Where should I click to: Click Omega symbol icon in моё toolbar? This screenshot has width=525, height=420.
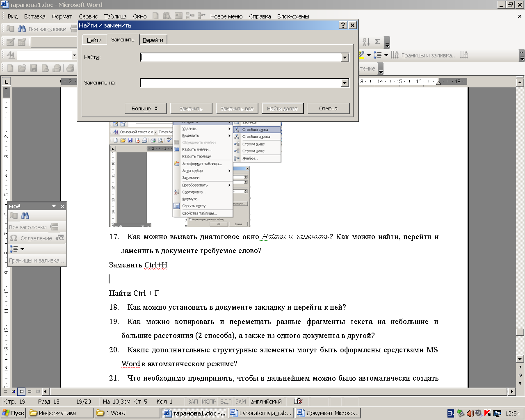[x=14, y=238]
